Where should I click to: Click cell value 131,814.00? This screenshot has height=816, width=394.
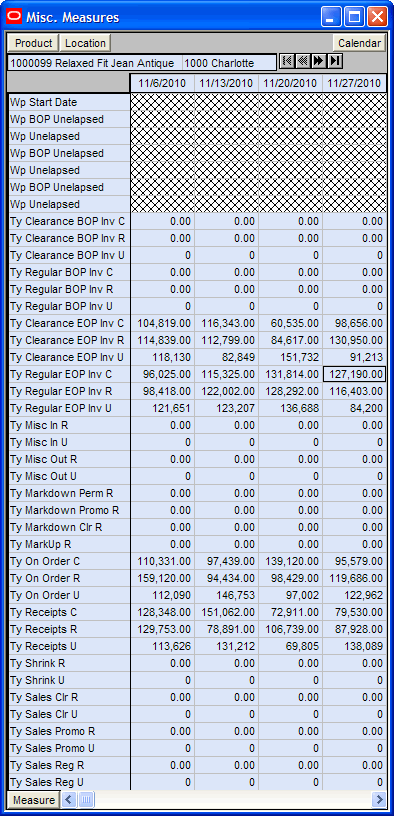coord(290,375)
